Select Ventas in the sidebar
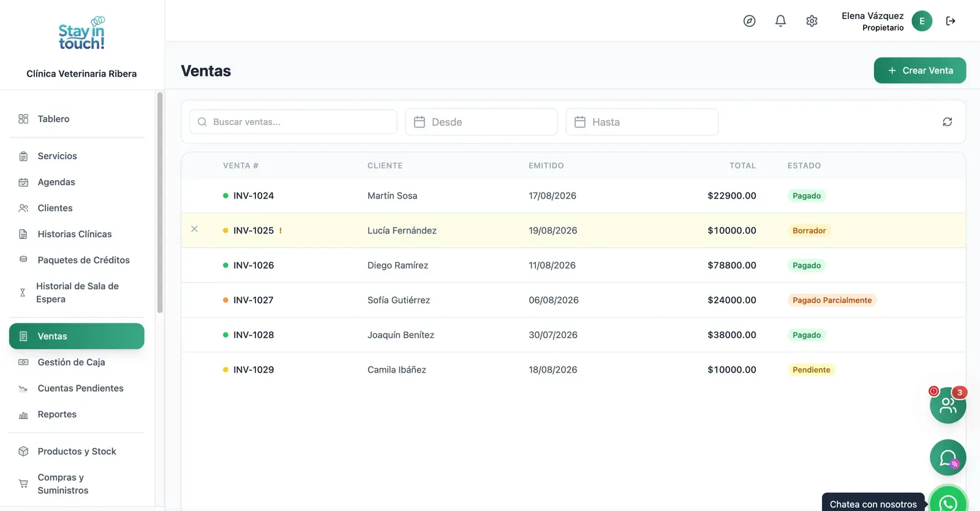 pyautogui.click(x=77, y=336)
